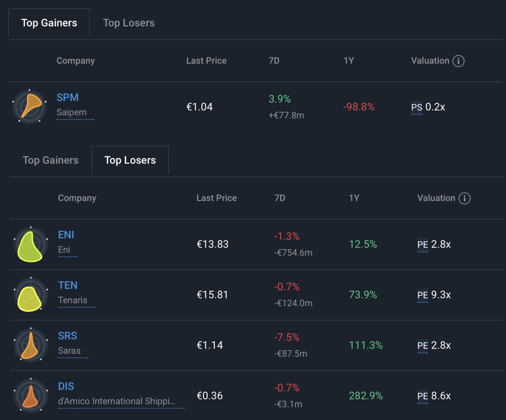Click Saipem's €1.04 last price
506x420 pixels.
(200, 107)
